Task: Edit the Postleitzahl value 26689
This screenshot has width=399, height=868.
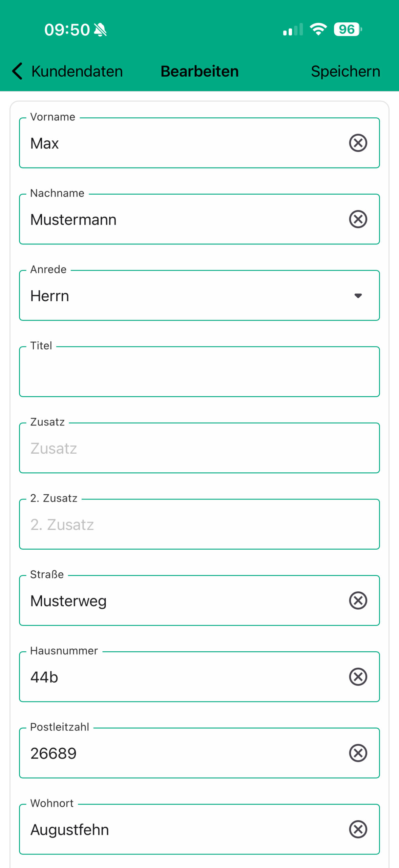Action: [x=54, y=754]
